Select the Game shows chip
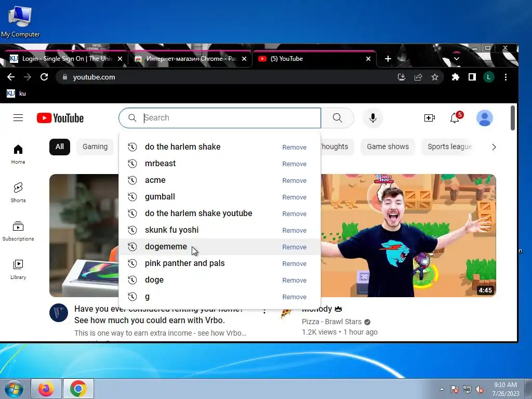The image size is (532, 399). (388, 147)
